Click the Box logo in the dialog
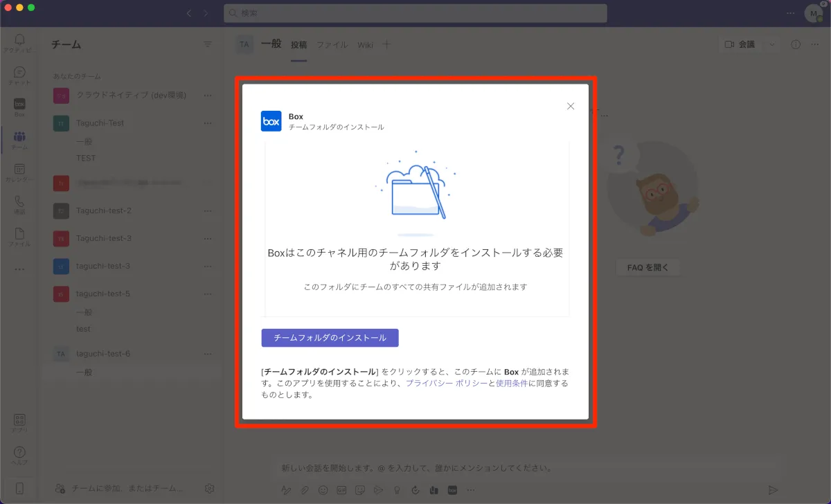Screen dimensions: 831x504 (x=271, y=121)
